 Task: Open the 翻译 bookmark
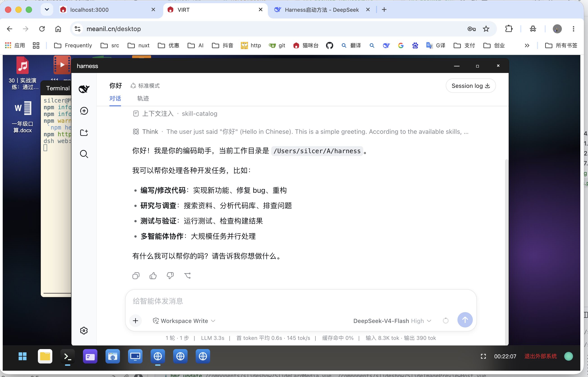[351, 45]
